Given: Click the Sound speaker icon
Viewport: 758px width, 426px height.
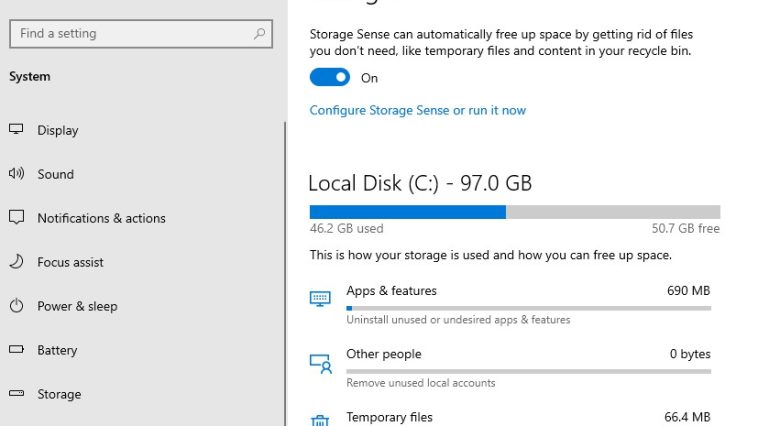Looking at the screenshot, I should [x=16, y=174].
